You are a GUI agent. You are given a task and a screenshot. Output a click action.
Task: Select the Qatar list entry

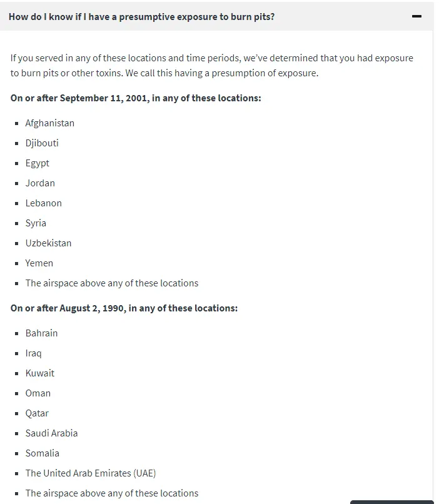pos(37,413)
